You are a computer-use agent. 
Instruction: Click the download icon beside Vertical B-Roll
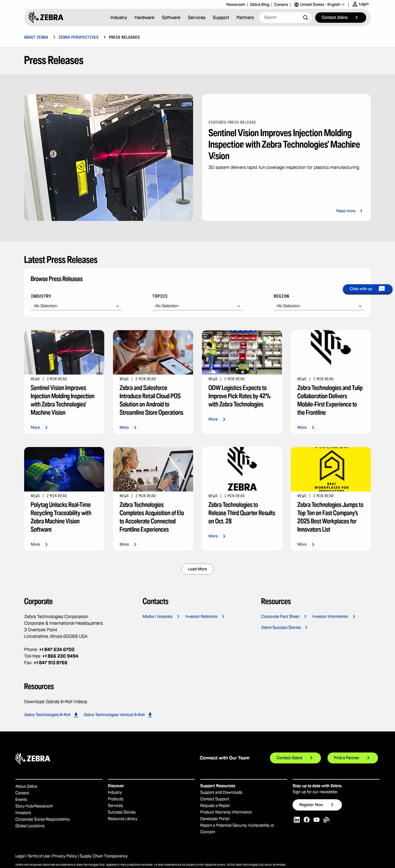[150, 715]
